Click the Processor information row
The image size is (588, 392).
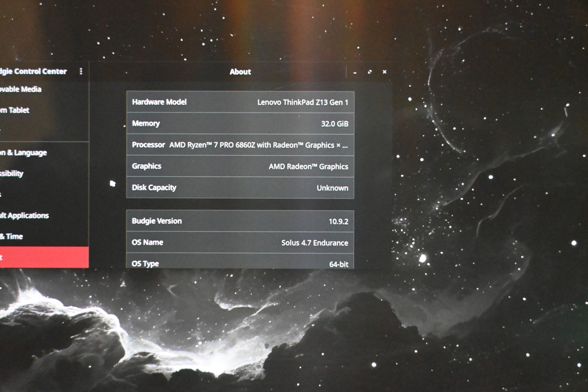pyautogui.click(x=240, y=145)
